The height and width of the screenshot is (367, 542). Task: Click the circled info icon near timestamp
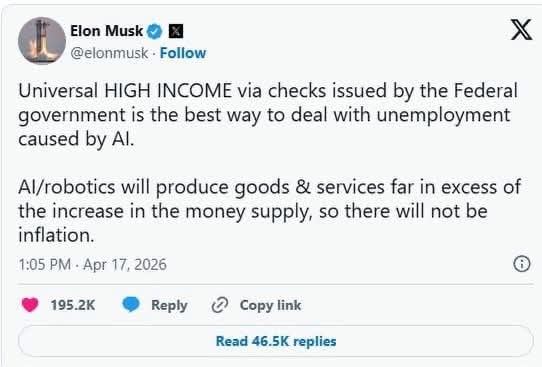click(522, 264)
